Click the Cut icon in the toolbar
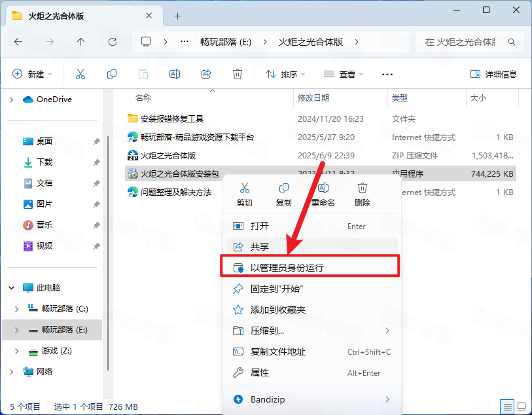 (80, 74)
